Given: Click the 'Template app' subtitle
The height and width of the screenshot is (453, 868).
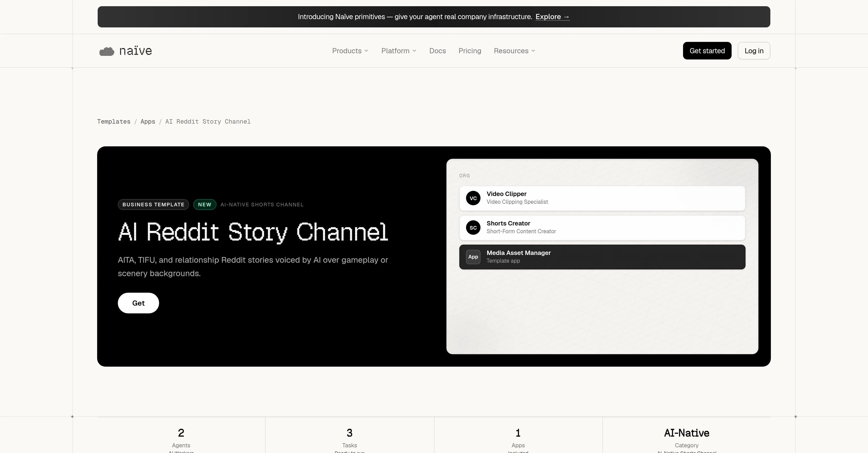Looking at the screenshot, I should [503, 261].
